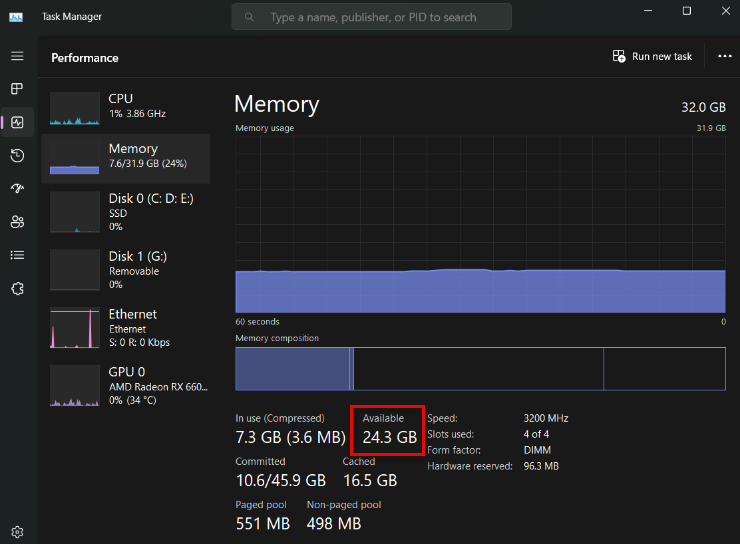Click the Disk 1 mini activity graph

tap(75, 269)
